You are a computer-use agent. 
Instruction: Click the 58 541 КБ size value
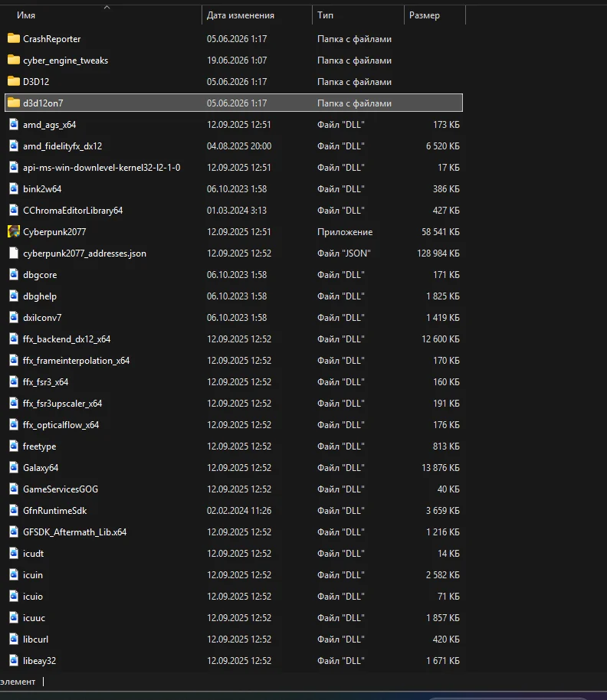441,232
